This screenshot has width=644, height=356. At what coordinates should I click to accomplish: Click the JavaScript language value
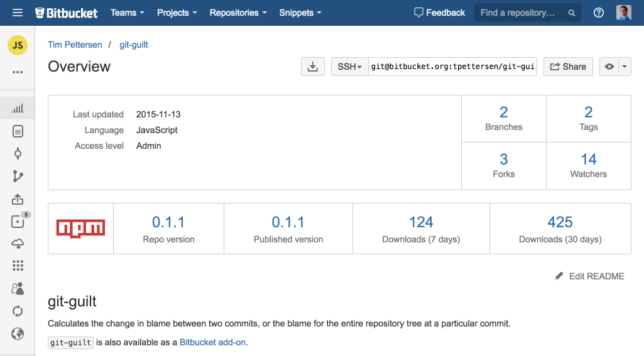click(156, 130)
